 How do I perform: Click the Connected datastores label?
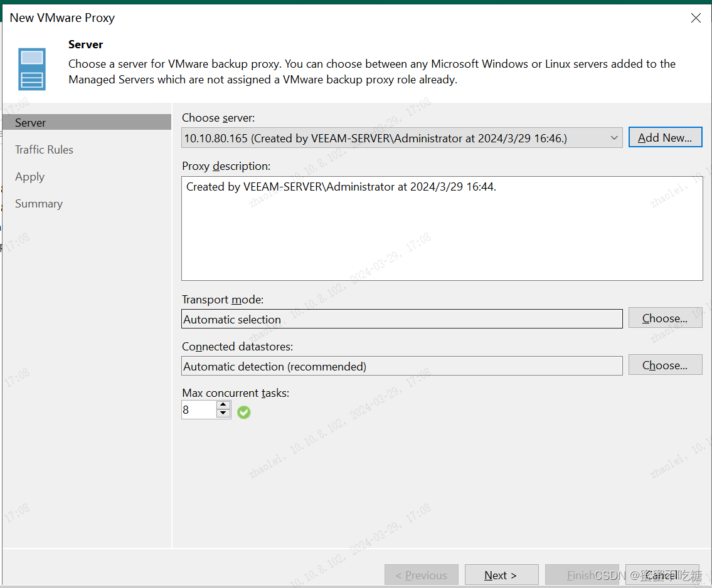point(238,347)
